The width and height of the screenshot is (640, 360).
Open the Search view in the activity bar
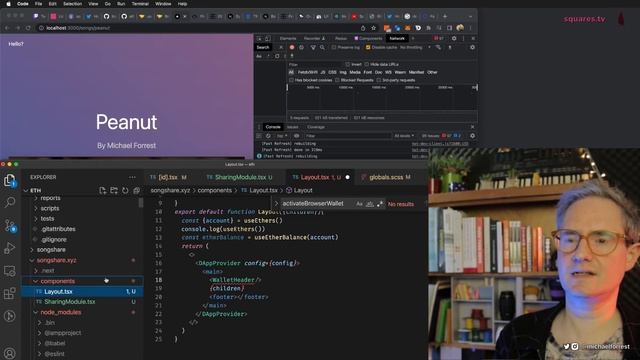pyautogui.click(x=10, y=202)
